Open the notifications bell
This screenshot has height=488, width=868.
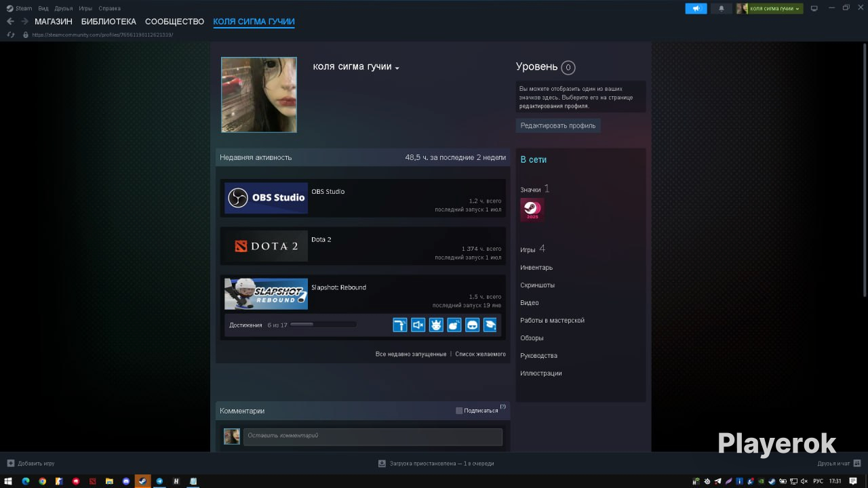pyautogui.click(x=721, y=8)
